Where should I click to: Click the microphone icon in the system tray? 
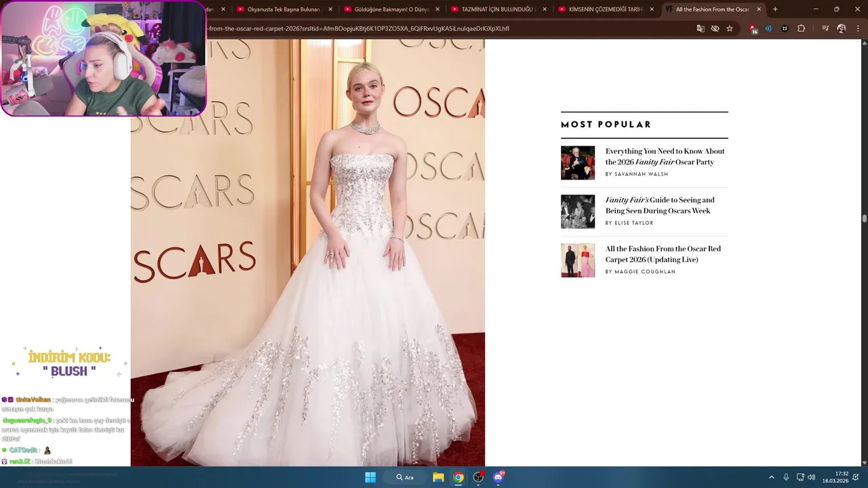pyautogui.click(x=786, y=477)
